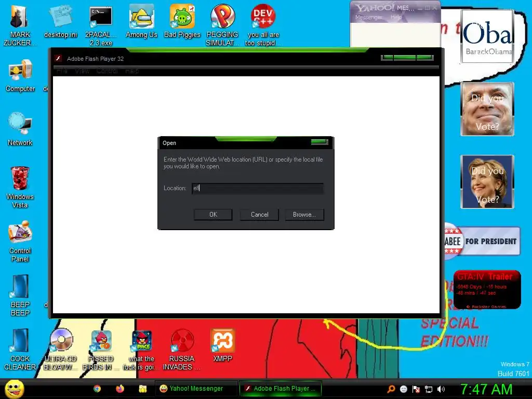
Task: Click the Adobe Flash Player taskbar button
Action: tap(280, 389)
